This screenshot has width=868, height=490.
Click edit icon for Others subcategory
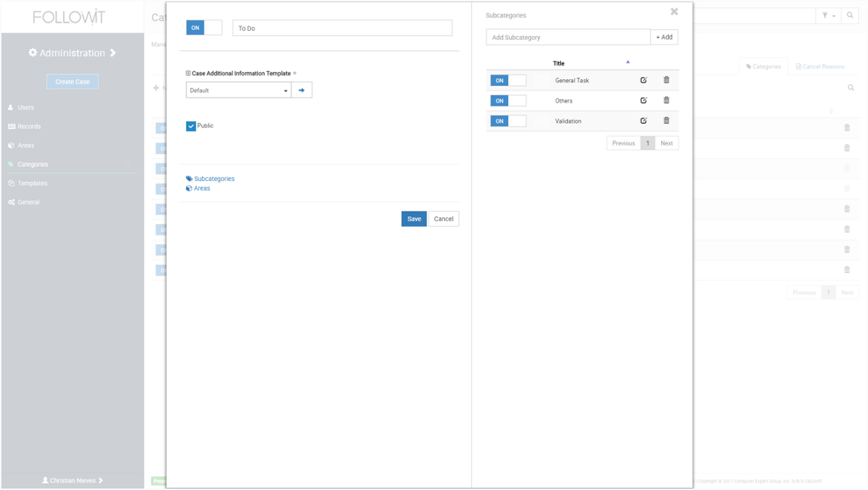(643, 100)
